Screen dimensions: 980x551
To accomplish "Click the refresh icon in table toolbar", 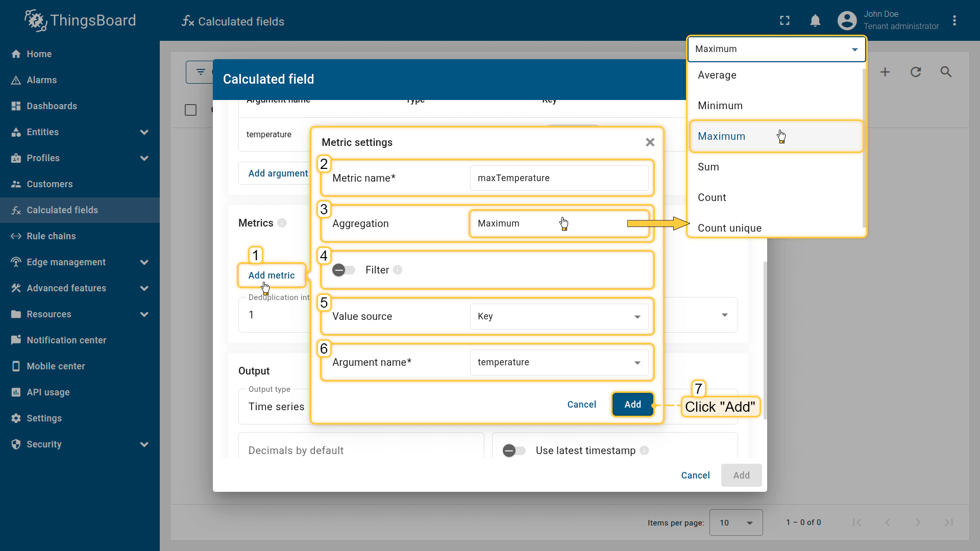I will pyautogui.click(x=915, y=72).
